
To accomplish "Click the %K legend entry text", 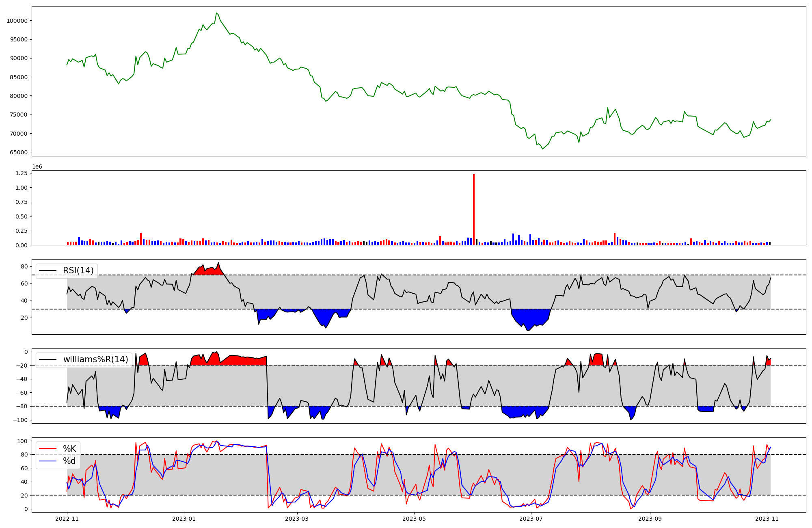I will [x=69, y=449].
